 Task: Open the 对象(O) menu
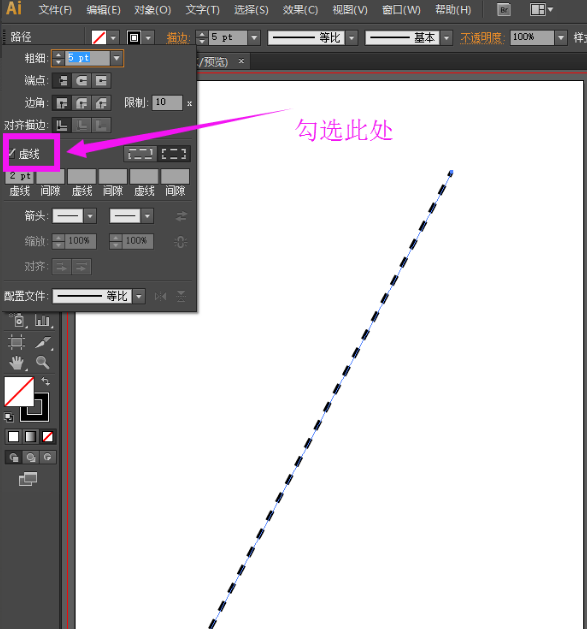[152, 10]
